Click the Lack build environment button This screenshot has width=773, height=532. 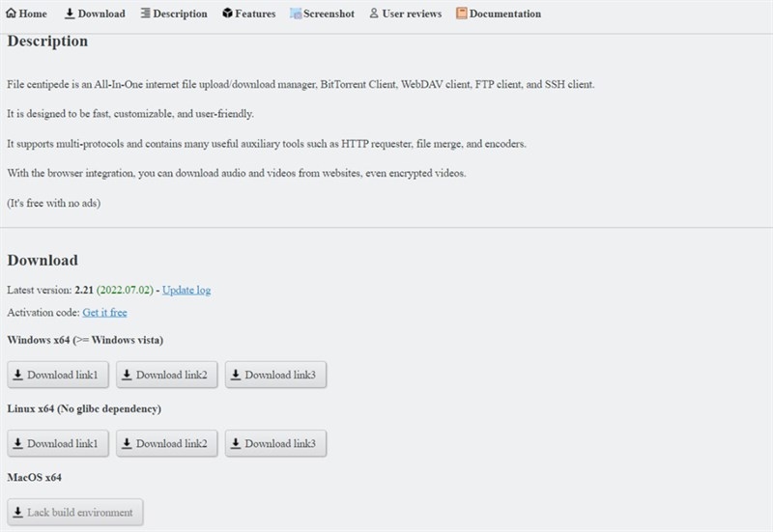click(x=75, y=513)
